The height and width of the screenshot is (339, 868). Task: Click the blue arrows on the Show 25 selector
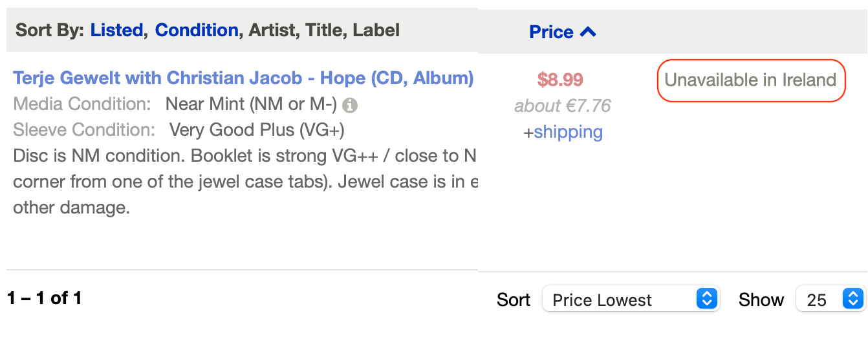pyautogui.click(x=853, y=299)
